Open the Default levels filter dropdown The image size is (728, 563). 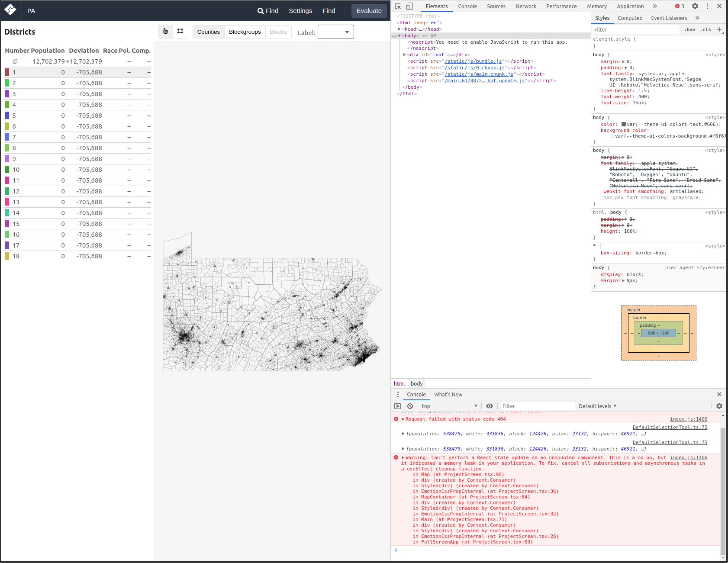click(x=597, y=406)
